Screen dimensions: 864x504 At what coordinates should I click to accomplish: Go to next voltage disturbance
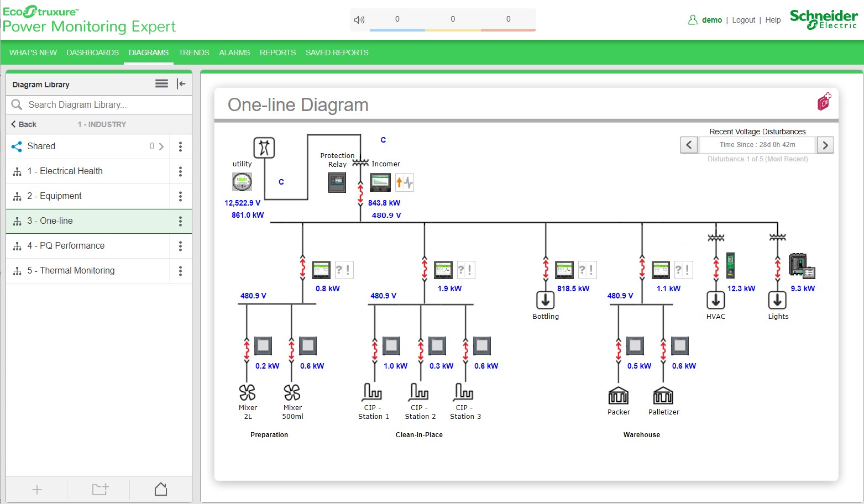coord(825,145)
